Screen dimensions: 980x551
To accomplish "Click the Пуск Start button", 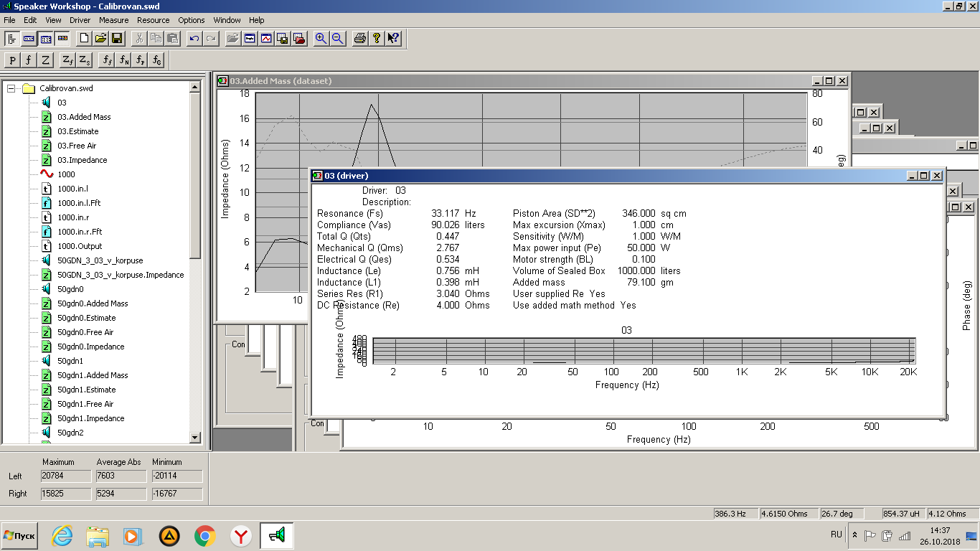I will click(20, 536).
